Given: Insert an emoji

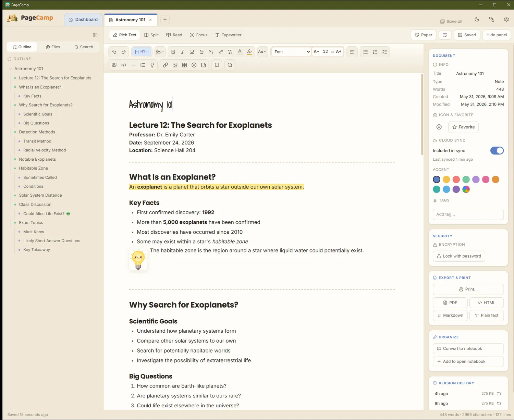Looking at the screenshot, I should point(194,65).
